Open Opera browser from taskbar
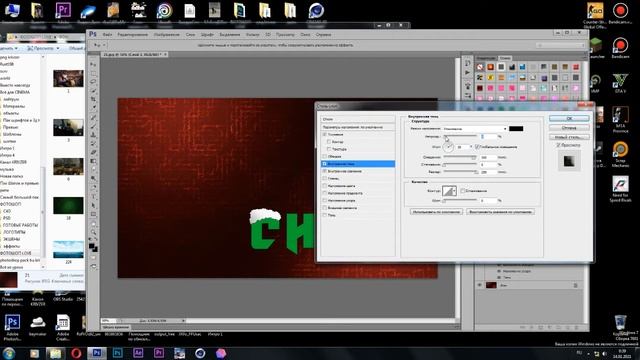 (x=76, y=353)
